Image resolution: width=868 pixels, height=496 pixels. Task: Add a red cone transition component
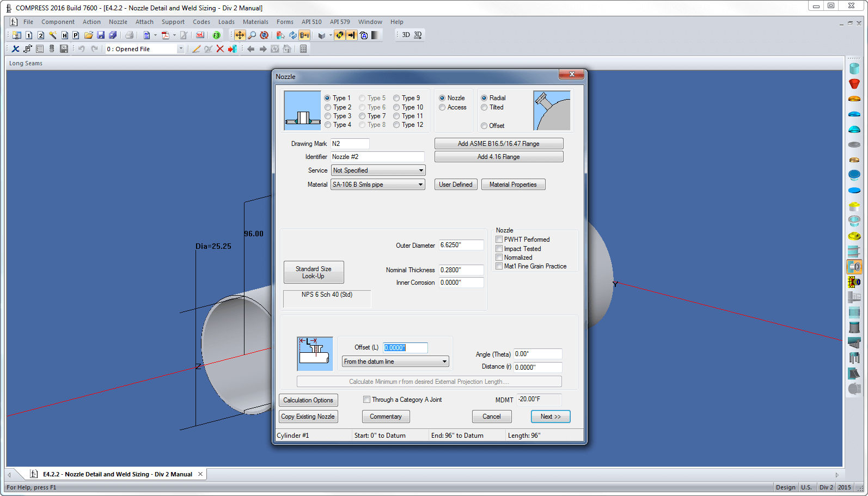pyautogui.click(x=854, y=84)
